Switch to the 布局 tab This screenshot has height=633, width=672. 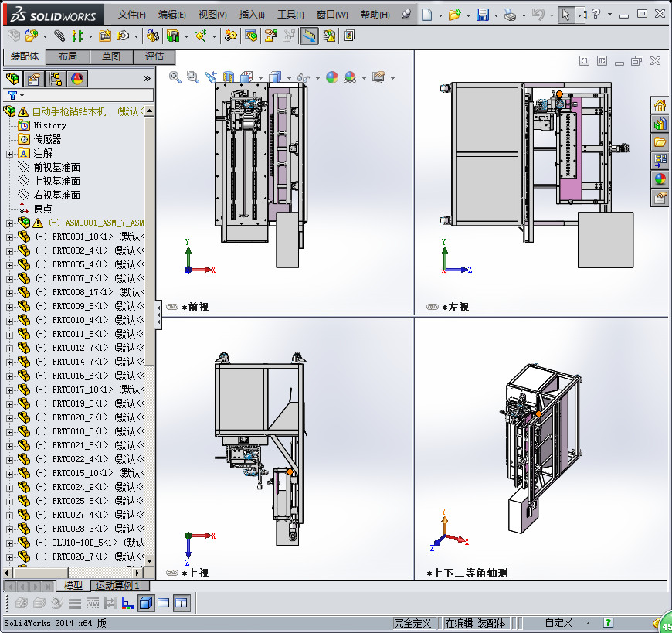pyautogui.click(x=68, y=56)
